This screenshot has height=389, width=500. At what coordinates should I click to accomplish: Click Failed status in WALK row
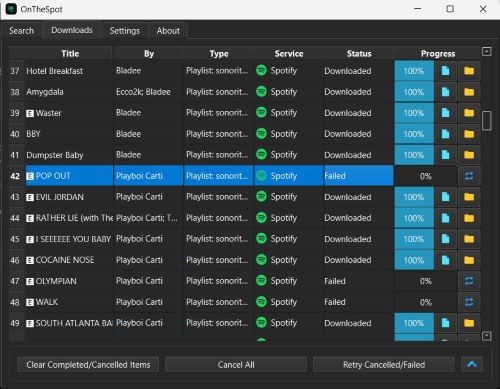tap(359, 302)
